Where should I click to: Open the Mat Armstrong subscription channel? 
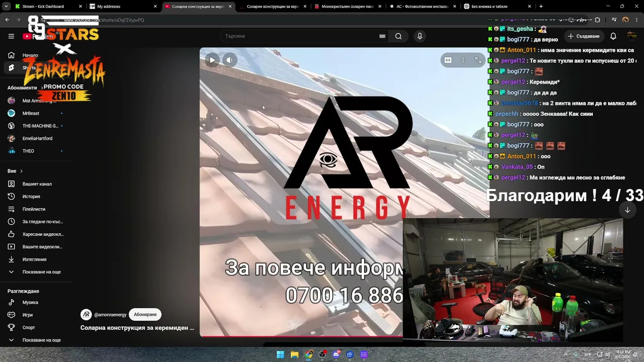click(35, 101)
